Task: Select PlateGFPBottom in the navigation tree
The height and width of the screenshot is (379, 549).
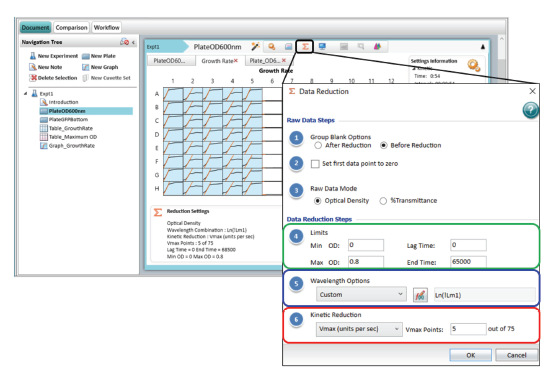Action: (x=68, y=119)
